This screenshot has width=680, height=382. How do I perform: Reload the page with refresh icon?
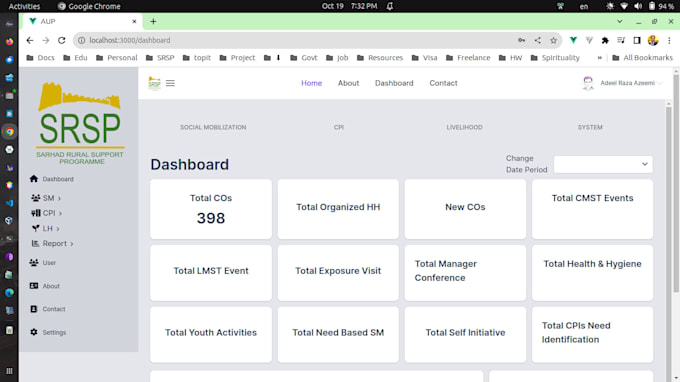(x=62, y=40)
